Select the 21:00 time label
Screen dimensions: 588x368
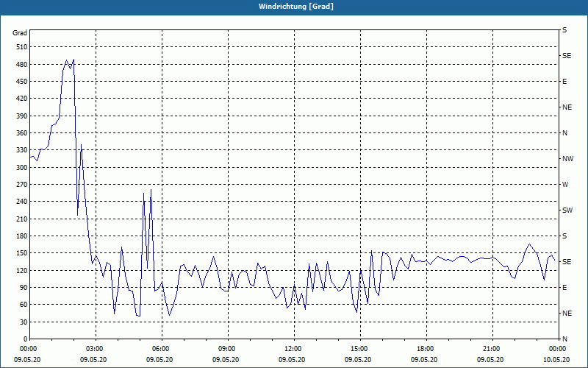tap(492, 349)
